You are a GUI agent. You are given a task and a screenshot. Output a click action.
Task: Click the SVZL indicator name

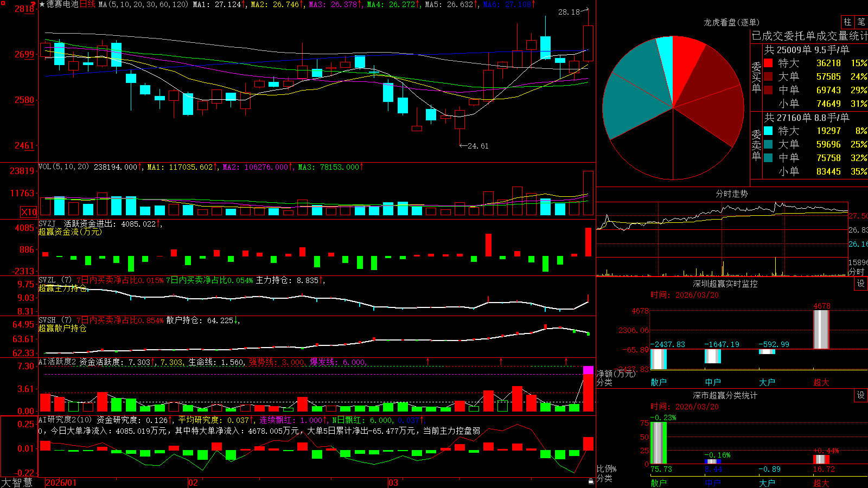click(x=47, y=280)
